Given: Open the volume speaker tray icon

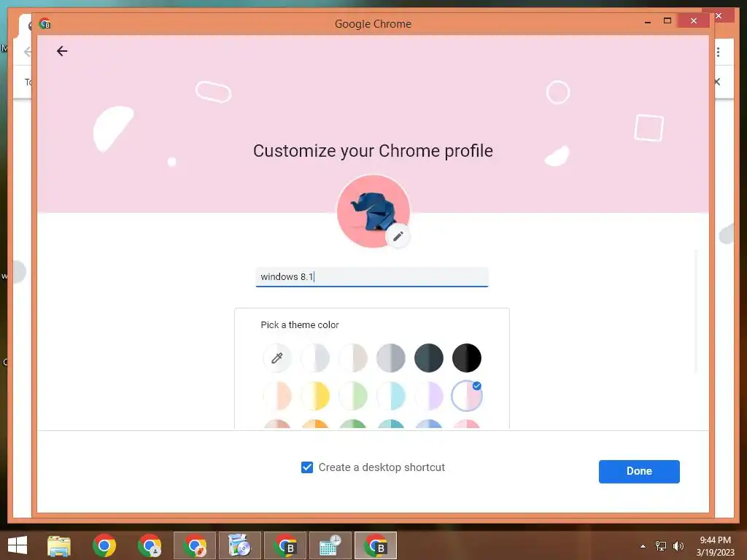Looking at the screenshot, I should click(678, 546).
